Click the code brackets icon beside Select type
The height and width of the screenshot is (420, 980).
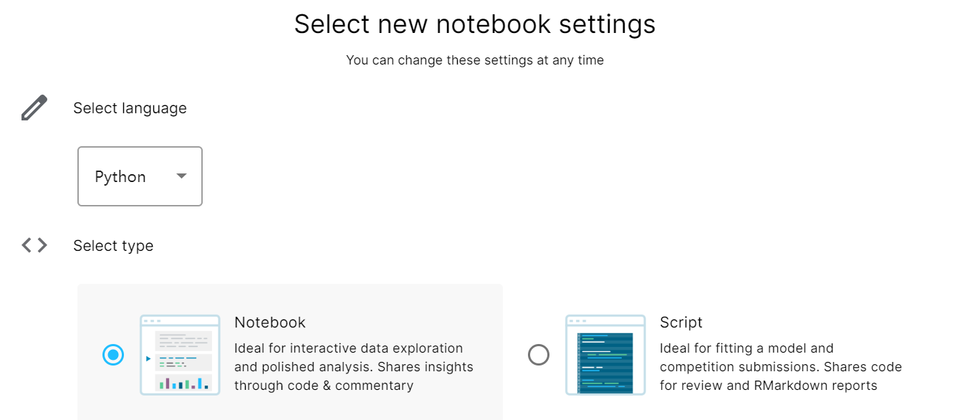(x=34, y=244)
